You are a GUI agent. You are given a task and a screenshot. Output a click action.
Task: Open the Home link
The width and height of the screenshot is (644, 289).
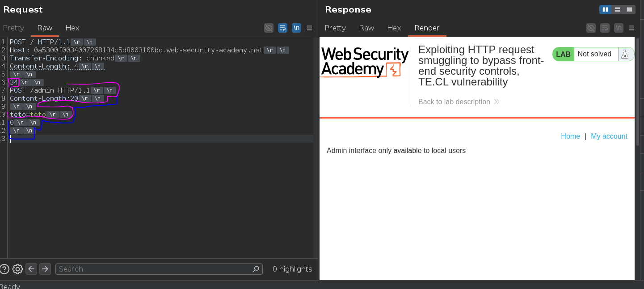pyautogui.click(x=570, y=136)
